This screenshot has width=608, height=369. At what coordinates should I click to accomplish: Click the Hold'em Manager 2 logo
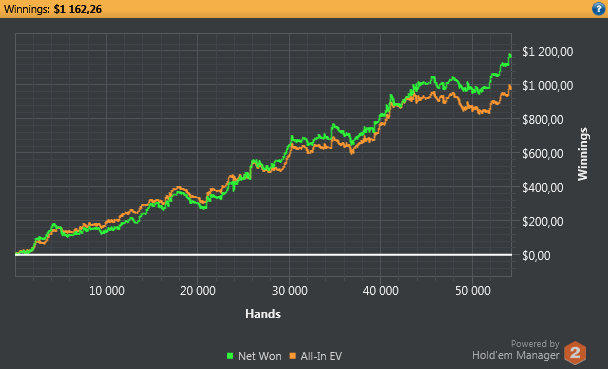(575, 353)
